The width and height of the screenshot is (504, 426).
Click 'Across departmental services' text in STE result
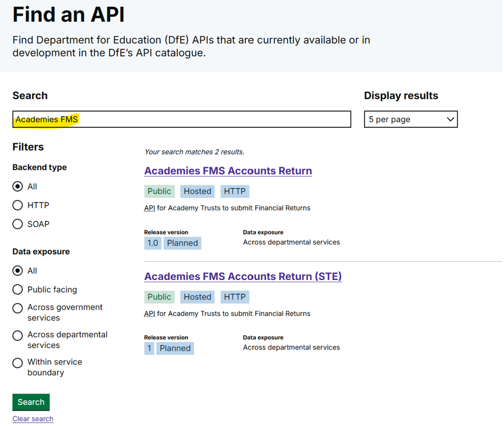tap(291, 347)
